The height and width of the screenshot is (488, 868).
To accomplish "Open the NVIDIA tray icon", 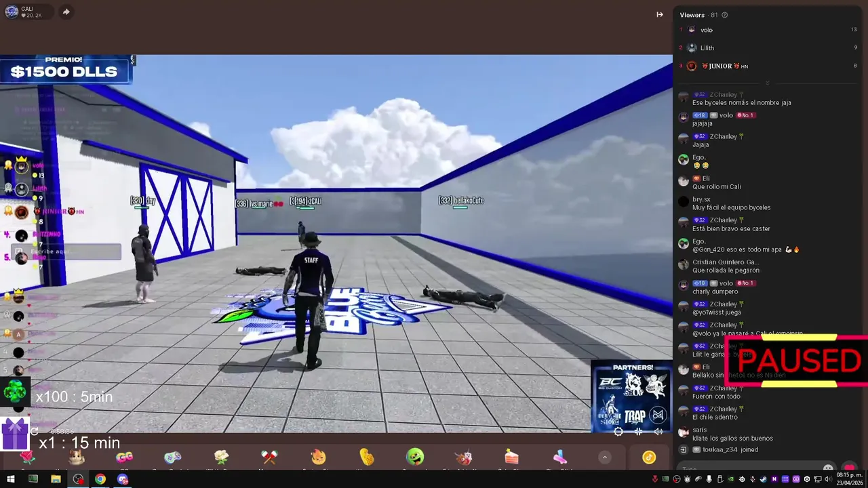I will [x=731, y=479].
